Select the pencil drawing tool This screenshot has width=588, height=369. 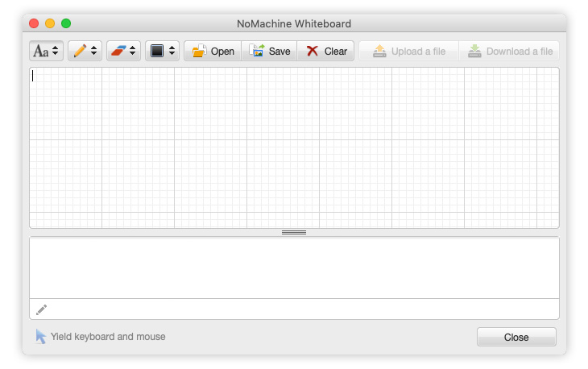79,51
